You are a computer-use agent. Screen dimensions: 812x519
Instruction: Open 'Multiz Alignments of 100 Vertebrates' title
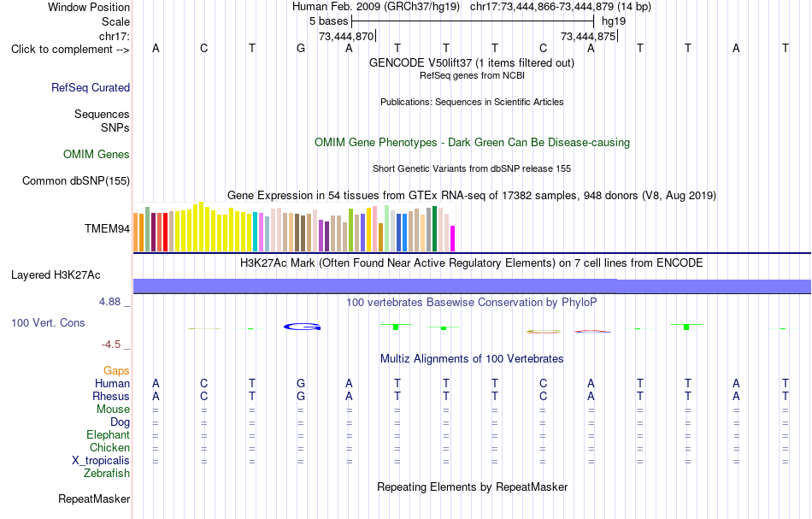click(472, 358)
